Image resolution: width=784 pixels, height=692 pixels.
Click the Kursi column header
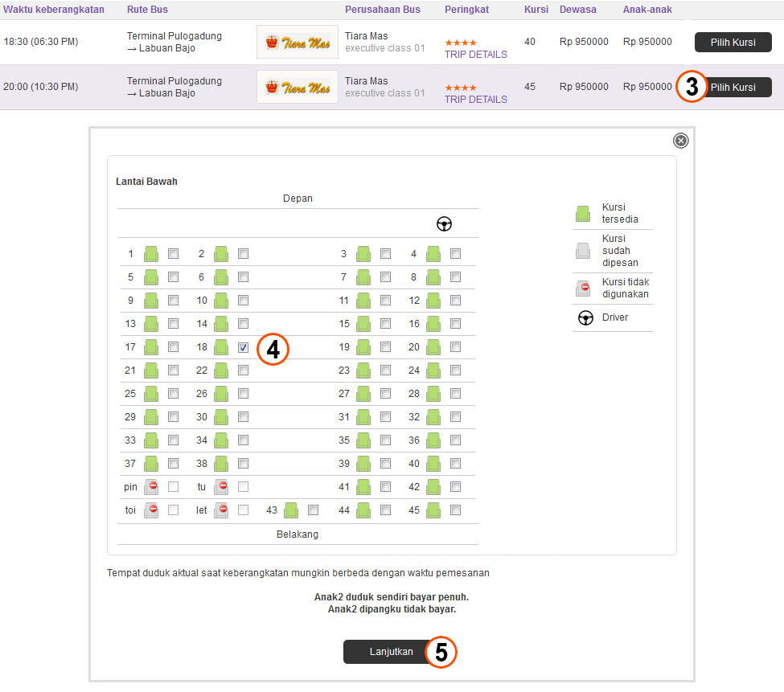pos(536,10)
